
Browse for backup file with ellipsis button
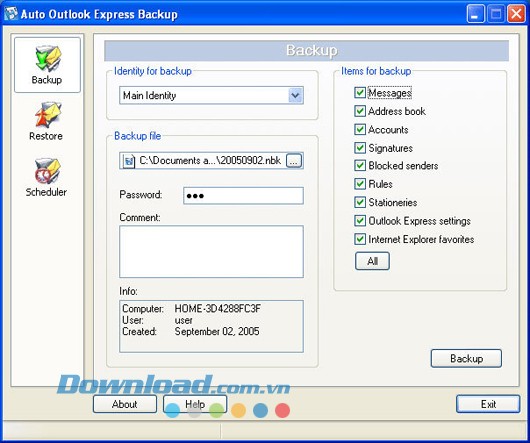coord(294,161)
